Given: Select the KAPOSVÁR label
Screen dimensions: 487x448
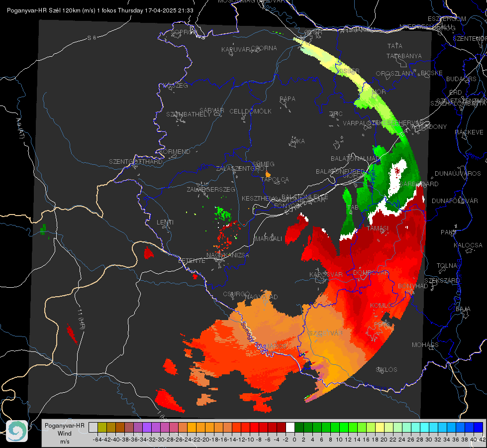Looking at the screenshot, I should 326,275.
